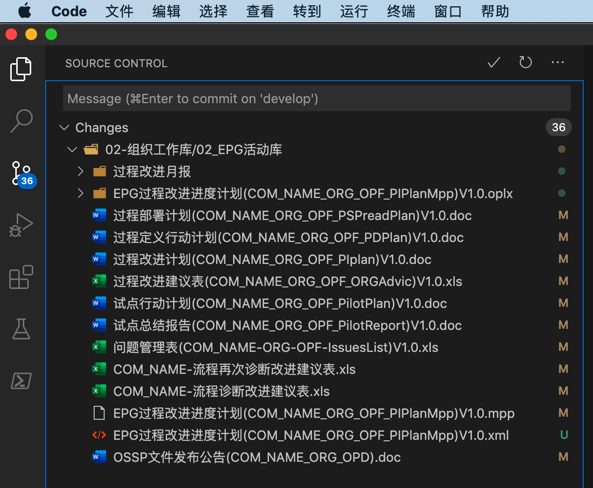Open the Extensions view icon
593x488 pixels.
[x=21, y=277]
